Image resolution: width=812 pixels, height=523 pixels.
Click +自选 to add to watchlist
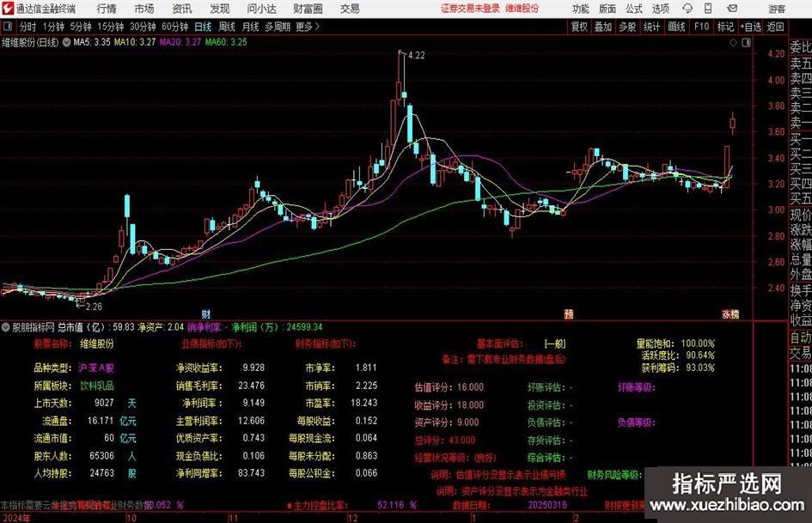[x=750, y=27]
